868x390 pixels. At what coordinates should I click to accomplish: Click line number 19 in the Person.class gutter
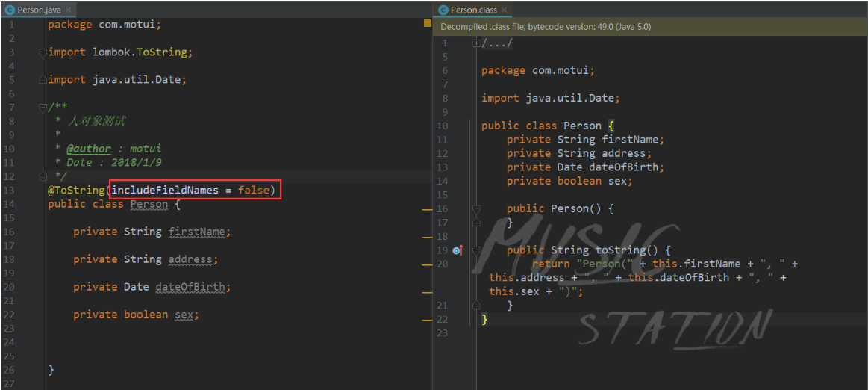click(442, 250)
